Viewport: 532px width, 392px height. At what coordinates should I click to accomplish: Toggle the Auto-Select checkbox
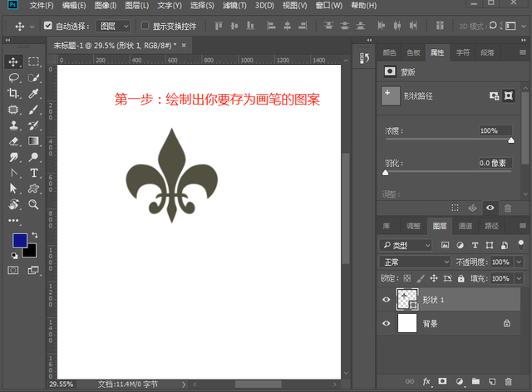click(48, 26)
